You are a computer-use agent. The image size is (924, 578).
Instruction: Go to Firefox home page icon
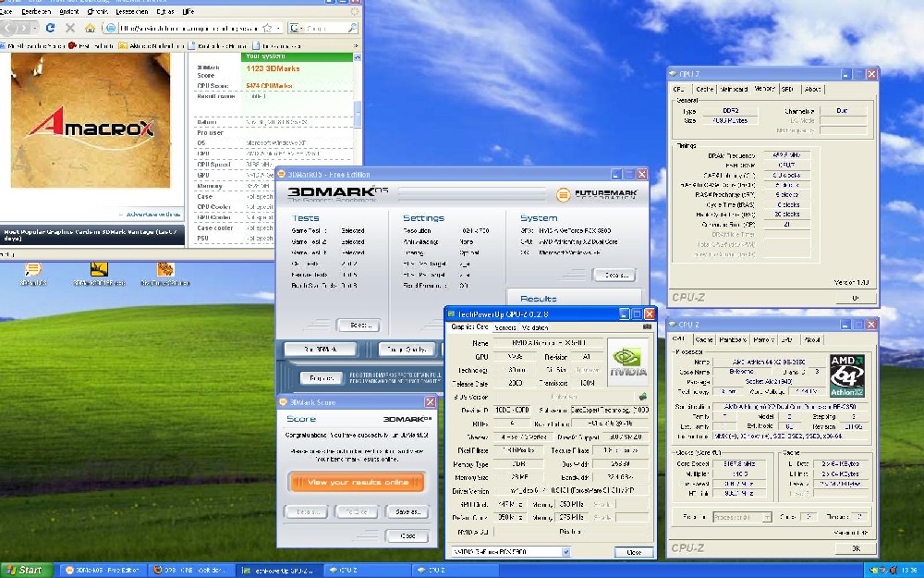pos(90,27)
